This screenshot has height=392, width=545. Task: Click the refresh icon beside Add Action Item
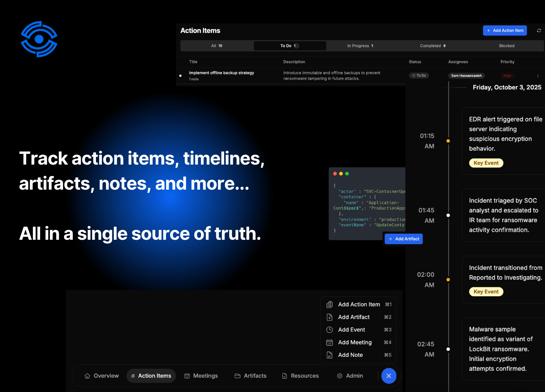point(539,30)
